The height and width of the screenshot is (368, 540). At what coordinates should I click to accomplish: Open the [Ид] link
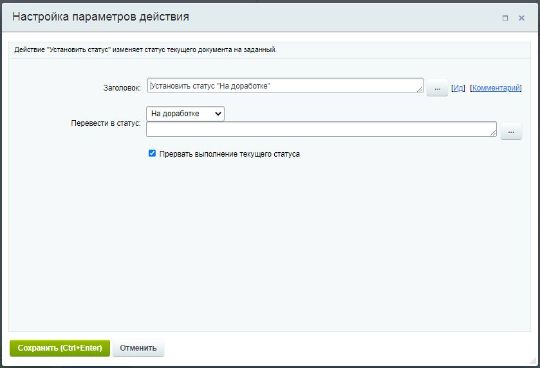(x=458, y=88)
